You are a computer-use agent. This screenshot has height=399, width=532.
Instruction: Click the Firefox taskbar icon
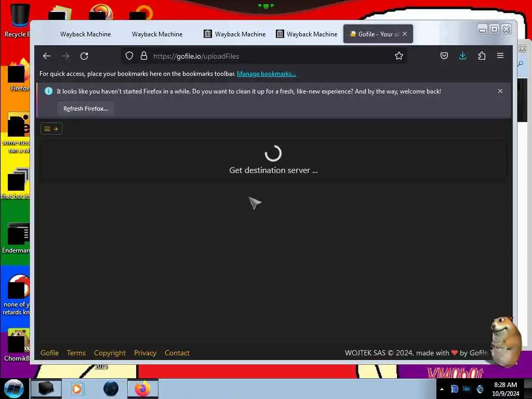pyautogui.click(x=143, y=389)
